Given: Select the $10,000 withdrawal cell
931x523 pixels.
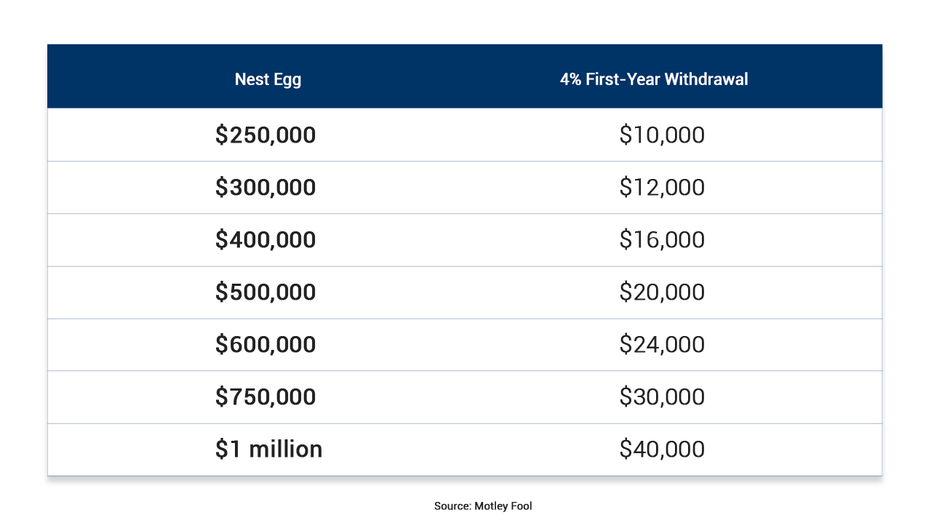Looking at the screenshot, I should tap(661, 135).
